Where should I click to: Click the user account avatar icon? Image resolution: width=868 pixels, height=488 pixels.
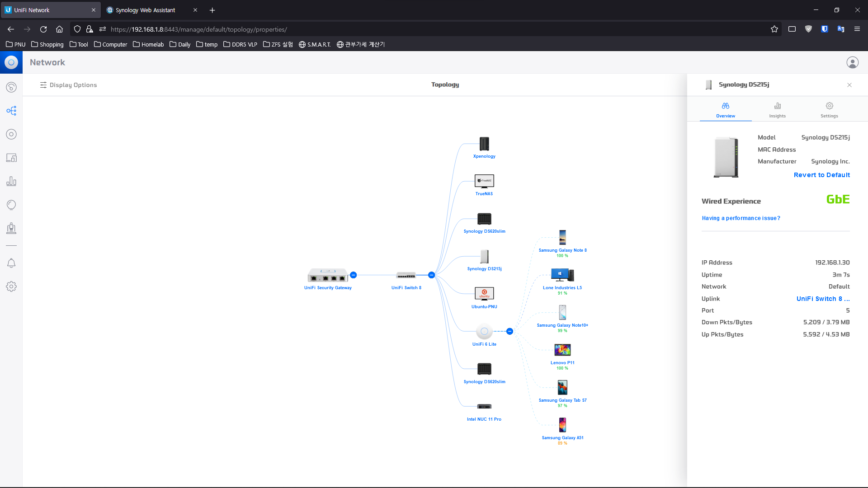pos(852,62)
